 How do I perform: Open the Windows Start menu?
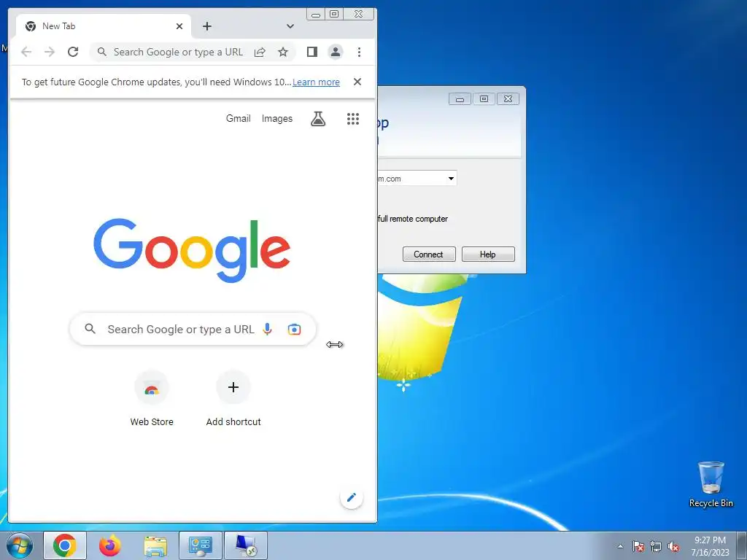tap(20, 545)
